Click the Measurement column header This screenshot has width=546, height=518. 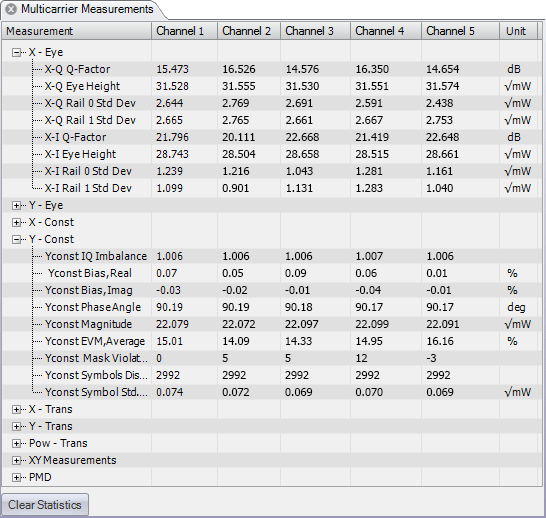(77, 31)
